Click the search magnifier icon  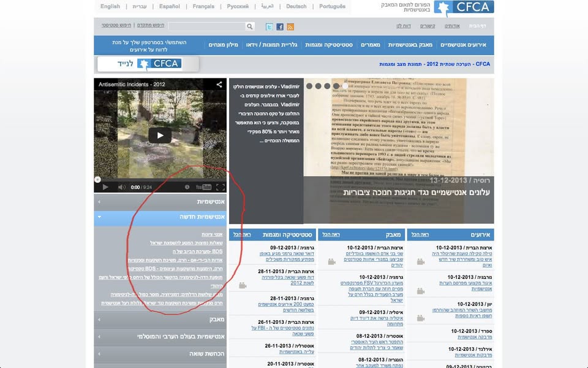tap(251, 26)
